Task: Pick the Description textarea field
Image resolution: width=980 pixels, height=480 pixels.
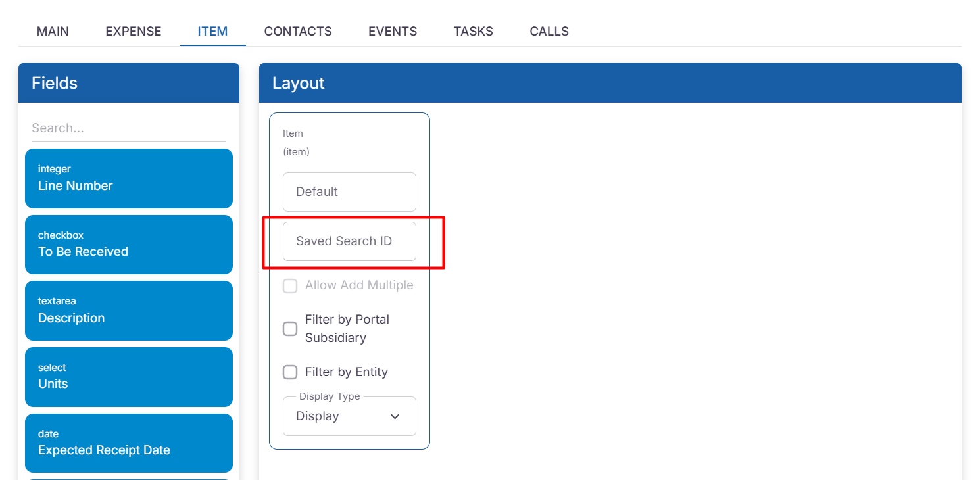Action: point(129,310)
